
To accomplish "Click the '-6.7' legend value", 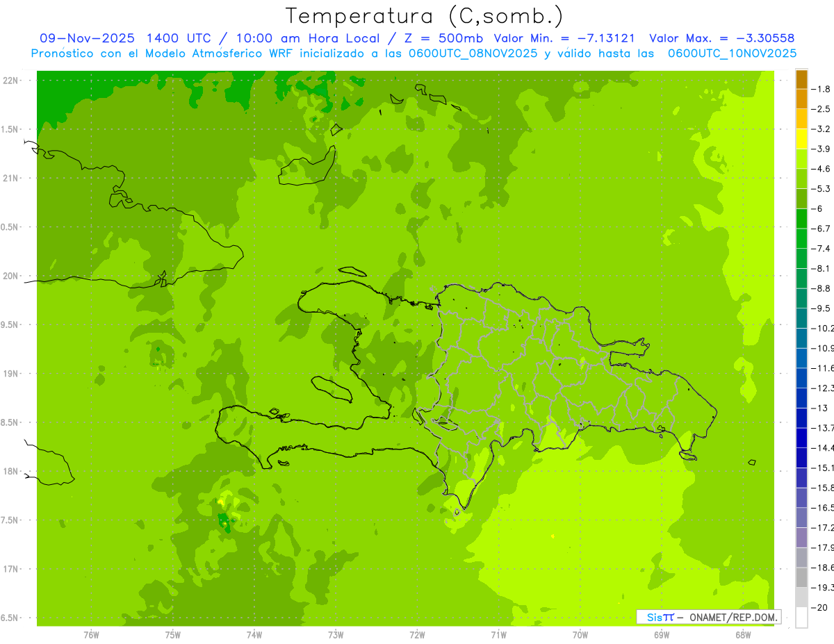I will [x=821, y=229].
